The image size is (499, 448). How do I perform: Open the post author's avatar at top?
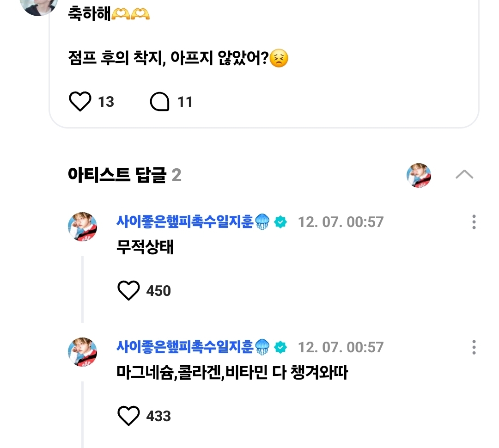(x=39, y=6)
